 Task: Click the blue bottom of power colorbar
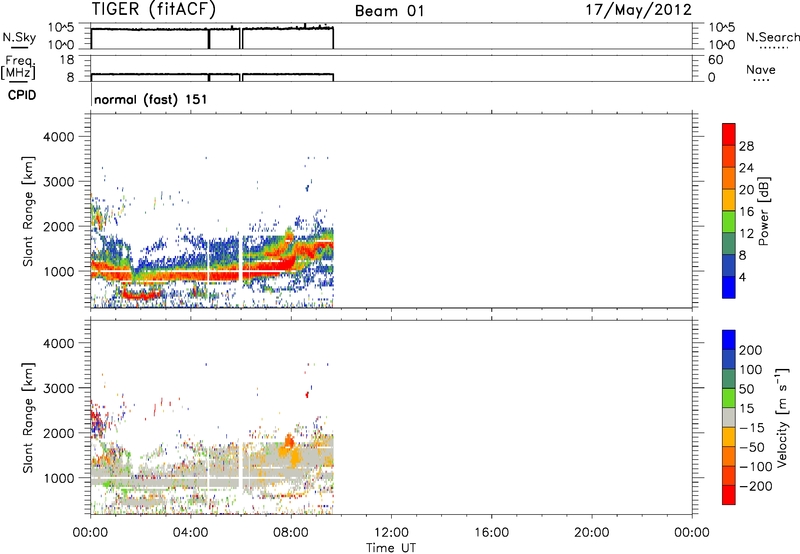click(x=729, y=287)
